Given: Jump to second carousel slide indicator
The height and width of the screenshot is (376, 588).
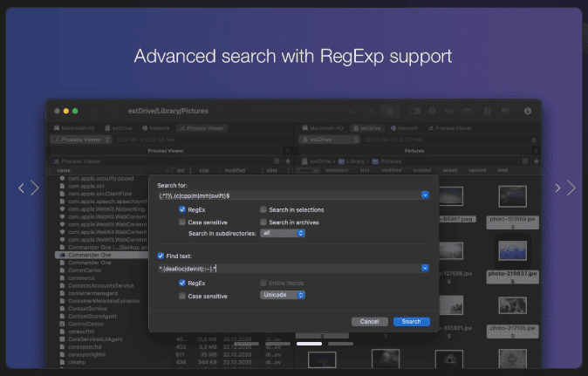Looking at the screenshot, I should (x=277, y=344).
